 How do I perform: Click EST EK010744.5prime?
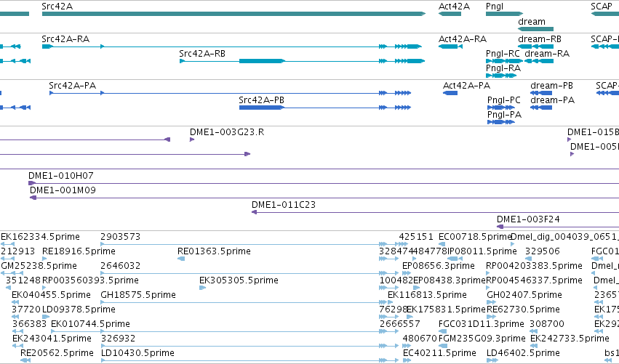coord(90,324)
